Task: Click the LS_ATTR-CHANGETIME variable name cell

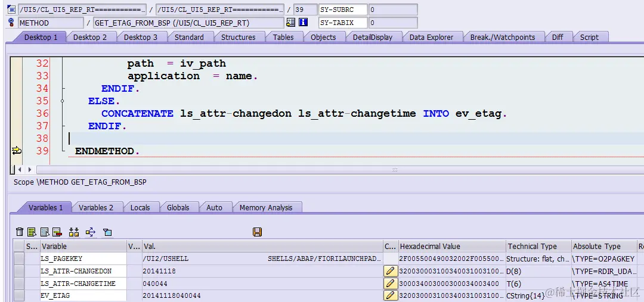Action: pyautogui.click(x=83, y=283)
